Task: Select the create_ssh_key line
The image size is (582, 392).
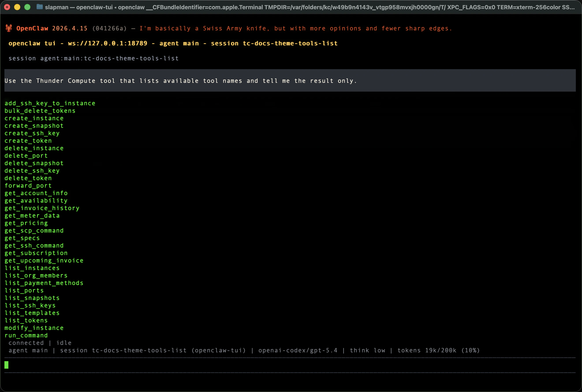Action: click(x=32, y=133)
